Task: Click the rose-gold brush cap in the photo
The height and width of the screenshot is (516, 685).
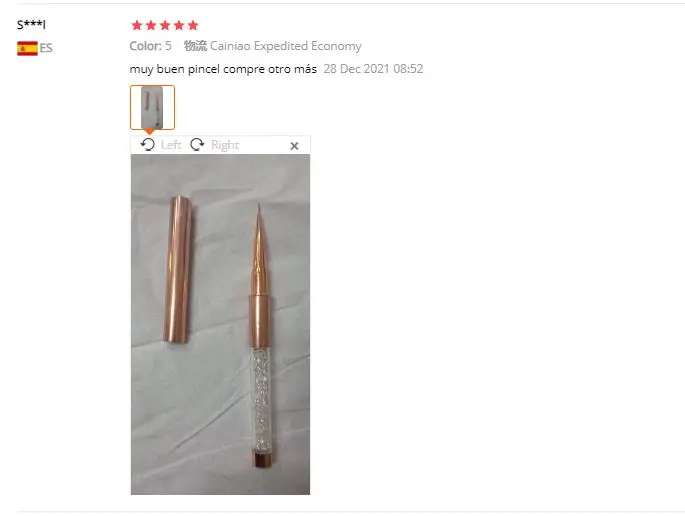Action: pyautogui.click(x=177, y=269)
